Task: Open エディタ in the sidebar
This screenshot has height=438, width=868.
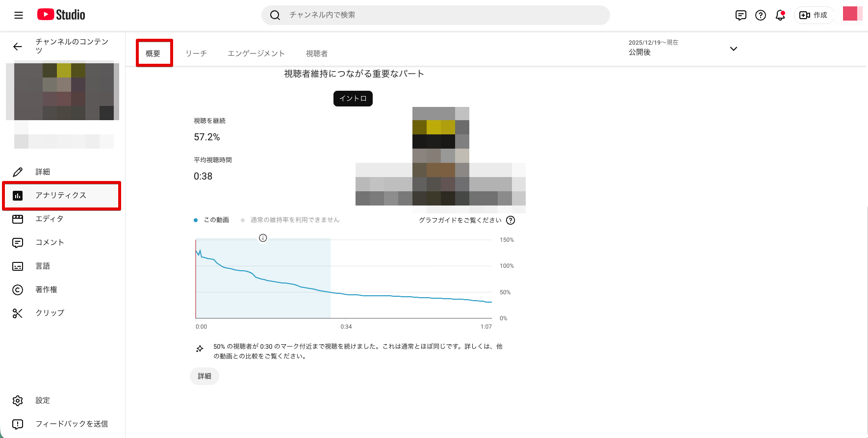Action: coord(49,219)
